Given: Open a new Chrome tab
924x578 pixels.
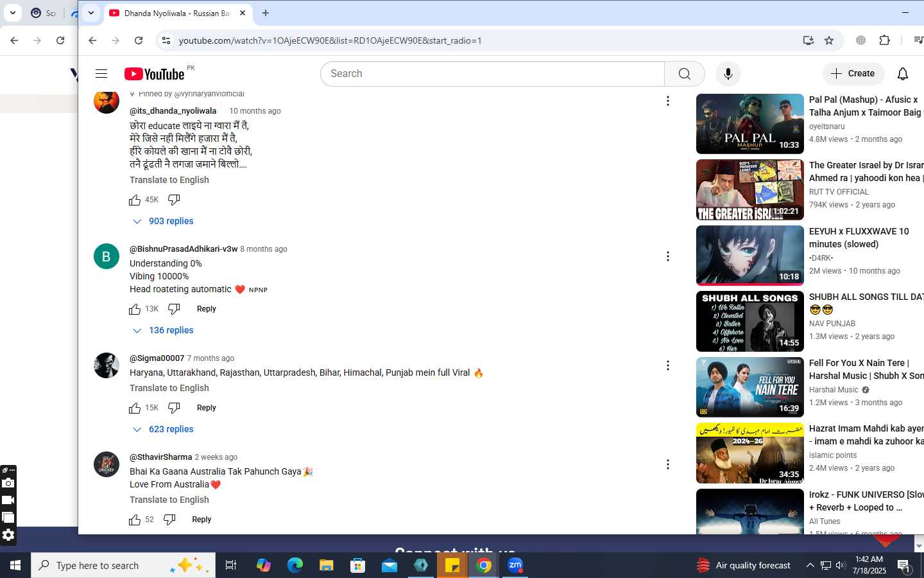Looking at the screenshot, I should point(266,13).
